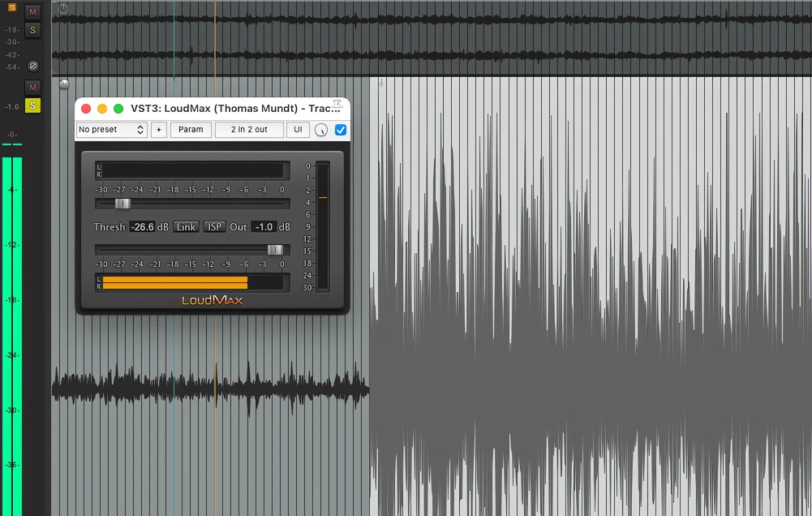This screenshot has height=516, width=812.
Task: Close the LoudMax plugin window
Action: 86,108
